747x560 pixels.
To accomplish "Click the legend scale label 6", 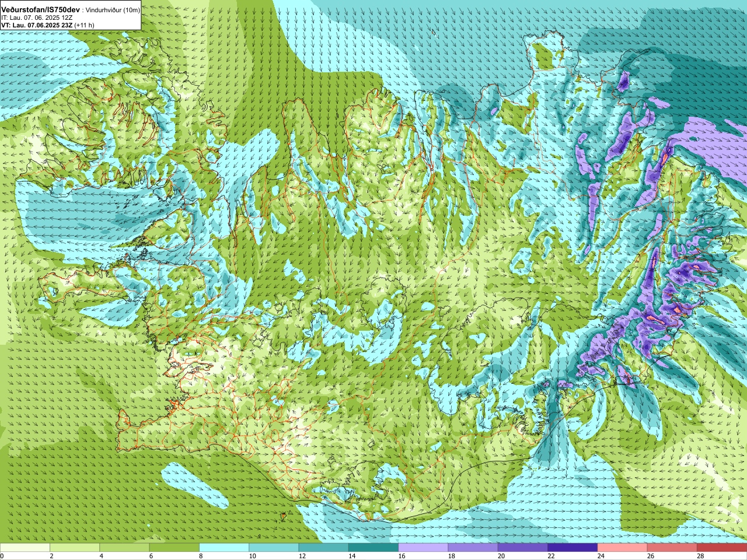I will click(151, 556).
